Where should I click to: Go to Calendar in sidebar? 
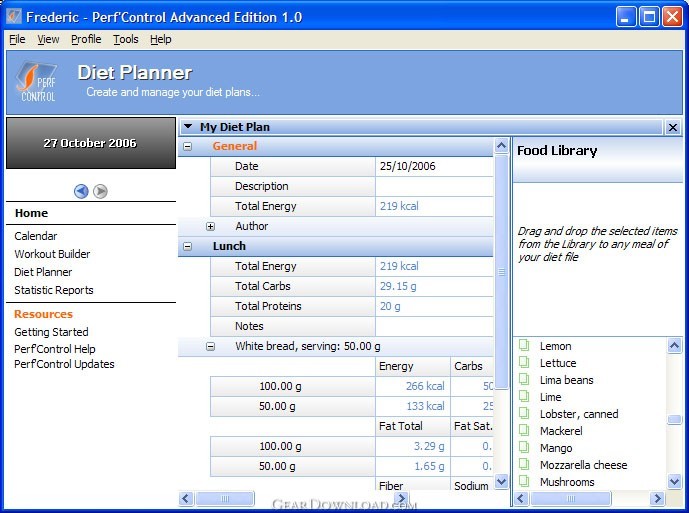click(x=36, y=236)
